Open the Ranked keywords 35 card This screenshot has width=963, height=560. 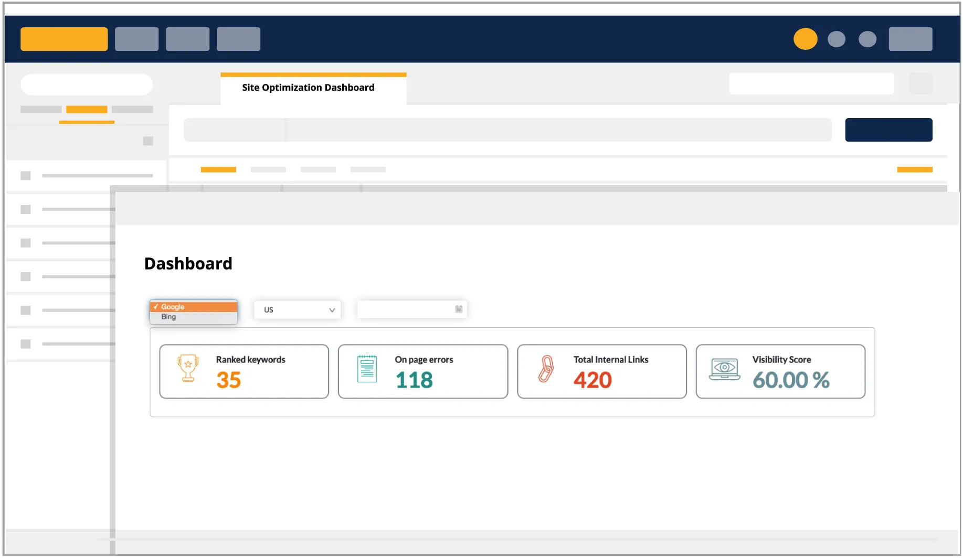244,371
